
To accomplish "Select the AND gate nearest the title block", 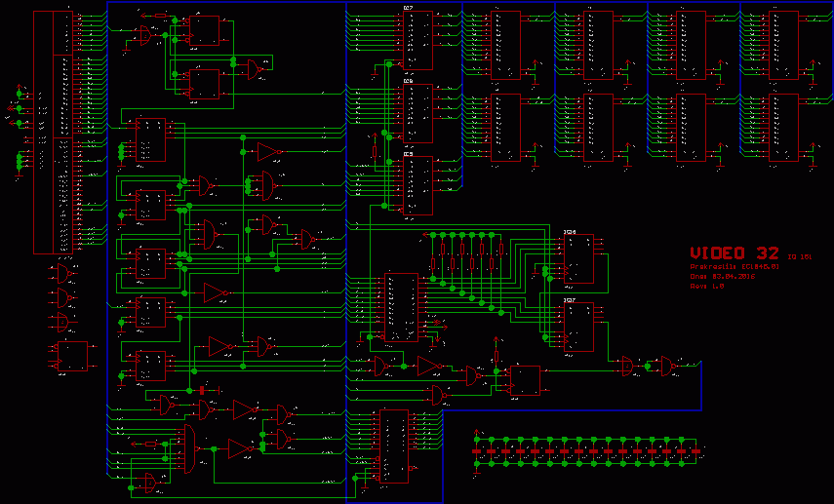I will pyautogui.click(x=625, y=366).
